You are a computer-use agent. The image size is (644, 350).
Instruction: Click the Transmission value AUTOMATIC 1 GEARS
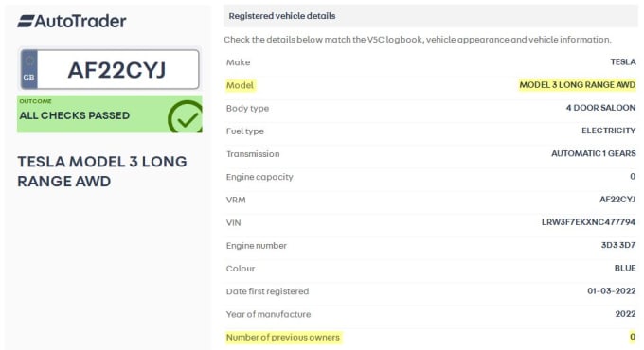click(x=594, y=153)
